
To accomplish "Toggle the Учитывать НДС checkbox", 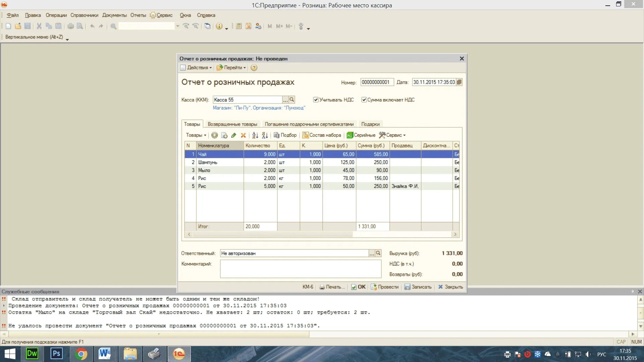I will pyautogui.click(x=316, y=100).
